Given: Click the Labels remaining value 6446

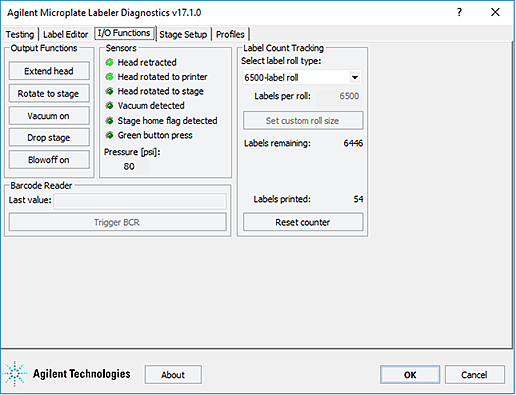Looking at the screenshot, I should pyautogui.click(x=353, y=143).
